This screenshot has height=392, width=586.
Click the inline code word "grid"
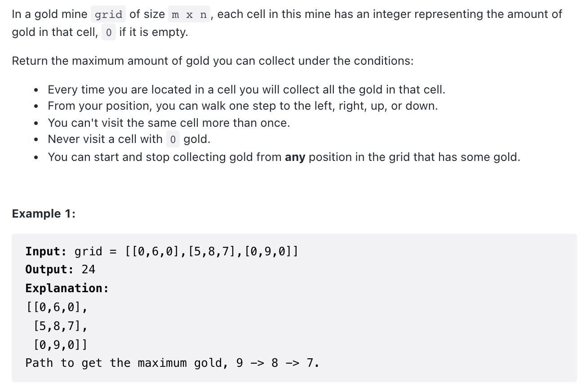pos(108,14)
